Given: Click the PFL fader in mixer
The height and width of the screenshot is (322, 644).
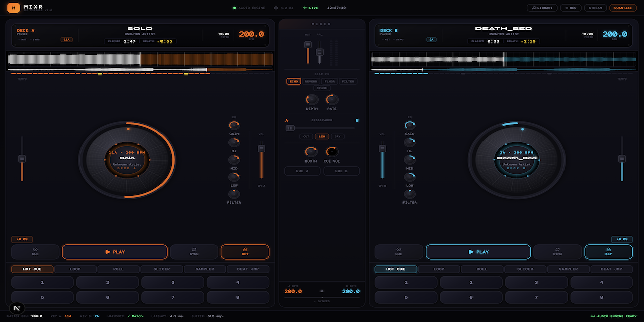Looking at the screenshot, I should click(319, 52).
